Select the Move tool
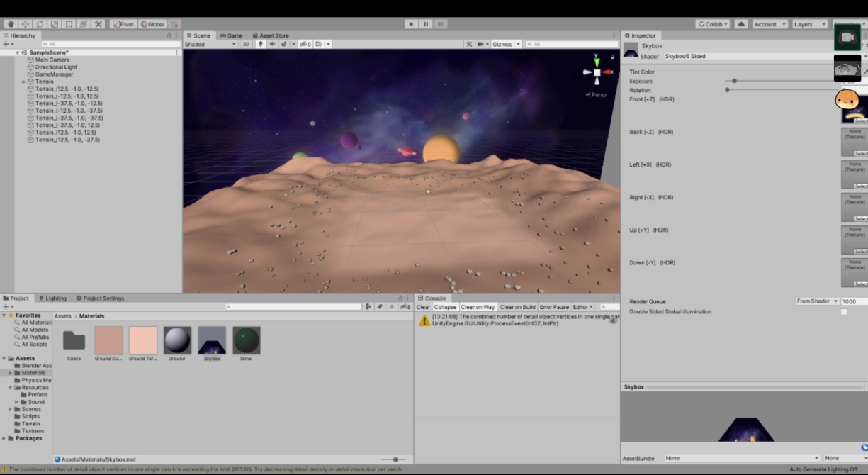Screen dimensions: 868x475 click(x=25, y=24)
